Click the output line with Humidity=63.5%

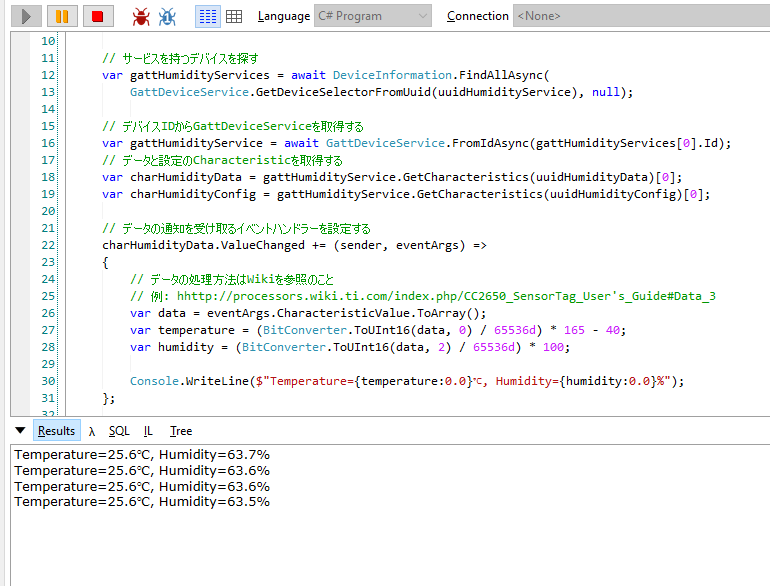click(142, 502)
